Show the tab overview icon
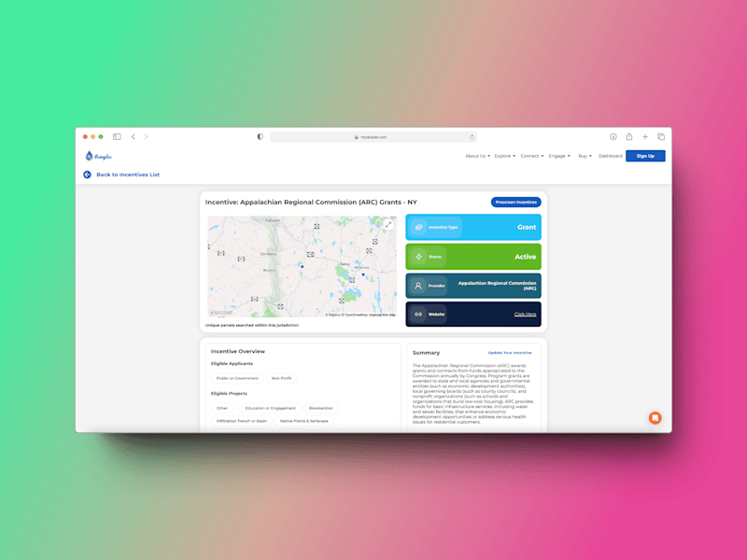The width and height of the screenshot is (747, 560). click(661, 136)
